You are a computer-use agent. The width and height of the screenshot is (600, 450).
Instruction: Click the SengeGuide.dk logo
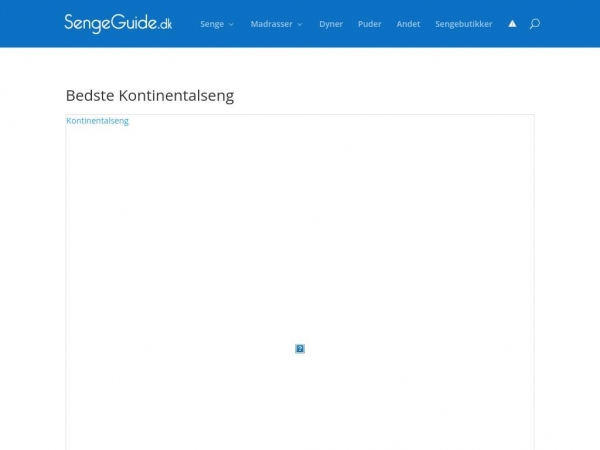[x=118, y=23]
